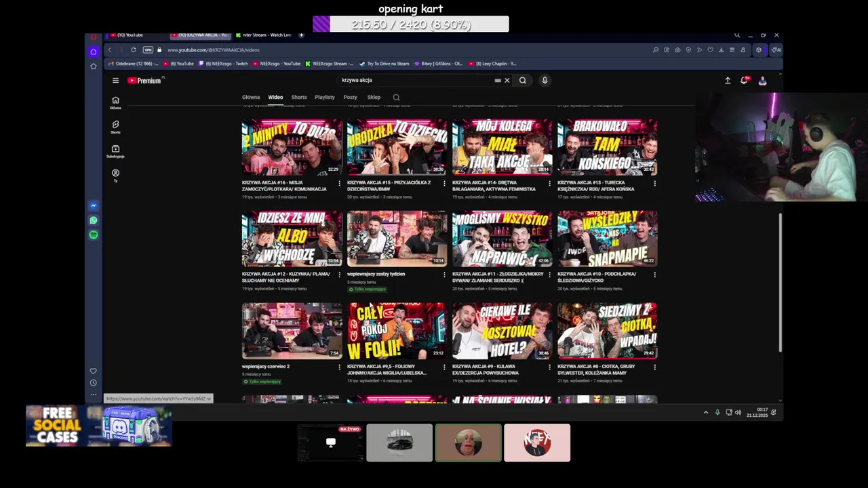The height and width of the screenshot is (488, 868).
Task: Start voice search with the microphone icon
Action: point(544,80)
